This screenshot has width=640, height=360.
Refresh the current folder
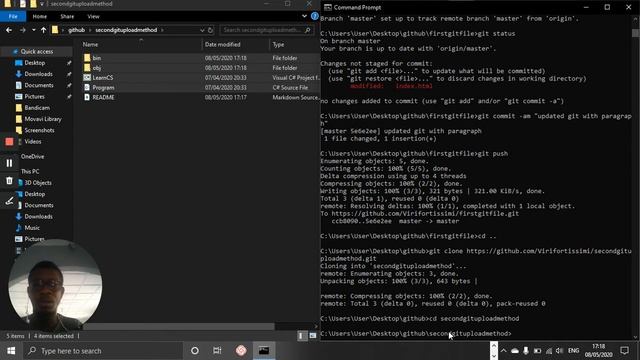coord(210,30)
